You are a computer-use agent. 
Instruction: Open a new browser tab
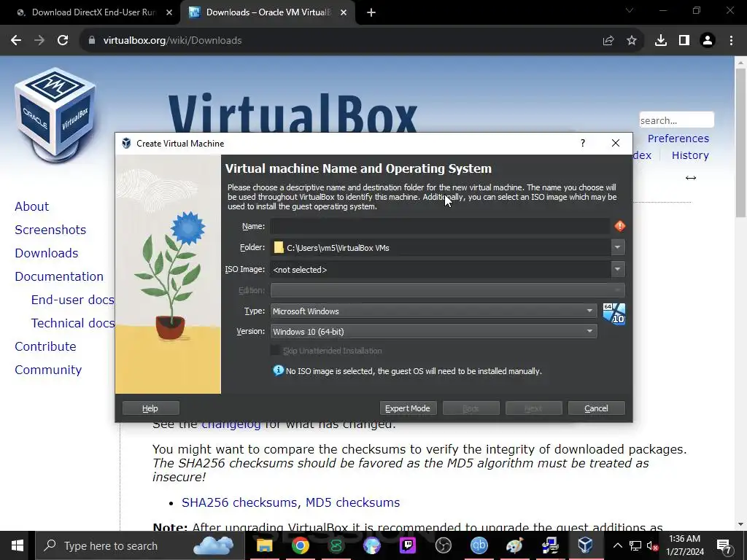(x=371, y=13)
